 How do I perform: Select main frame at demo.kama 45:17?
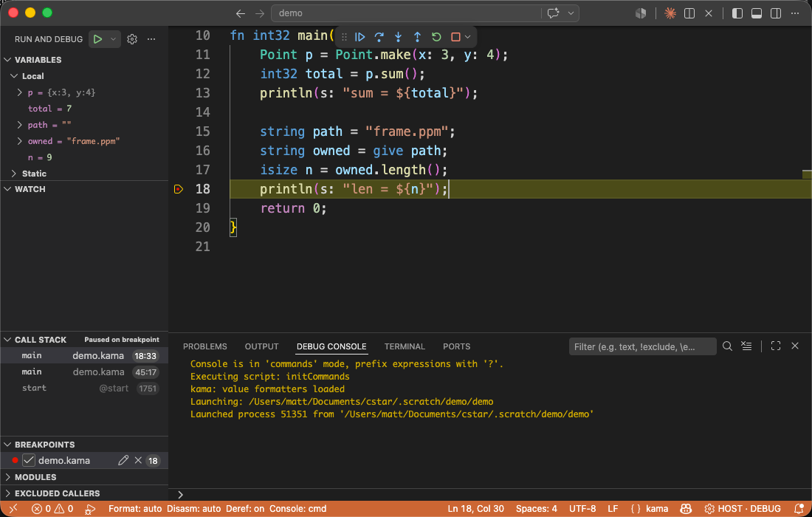(84, 372)
